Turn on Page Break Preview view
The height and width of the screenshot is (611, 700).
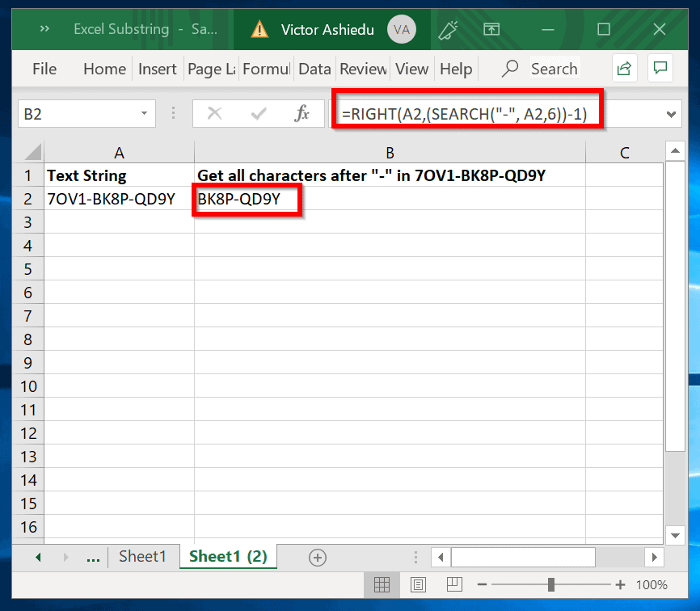[453, 584]
